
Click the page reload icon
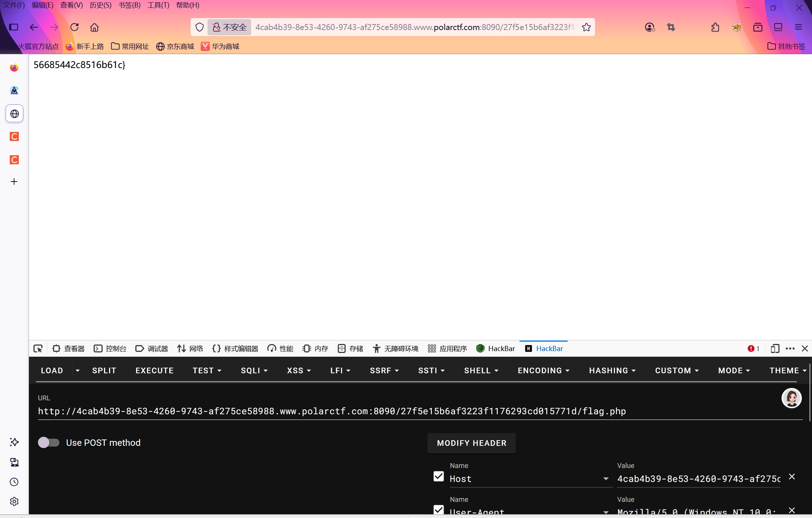74,27
